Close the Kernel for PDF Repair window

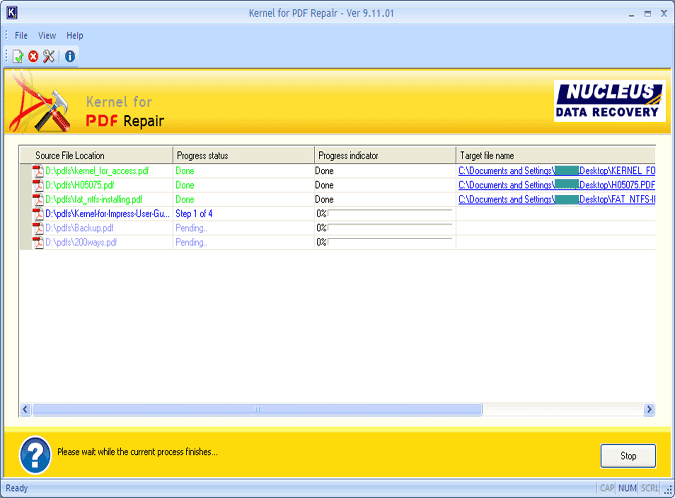[x=664, y=14]
